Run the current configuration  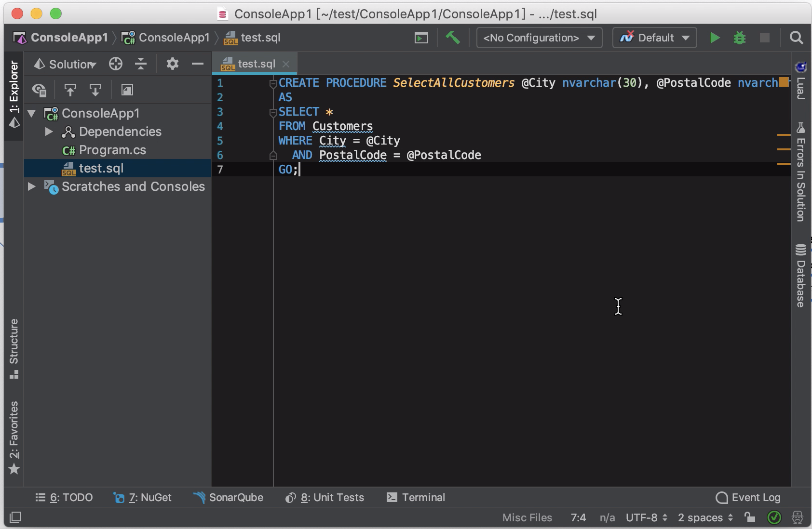click(x=715, y=38)
